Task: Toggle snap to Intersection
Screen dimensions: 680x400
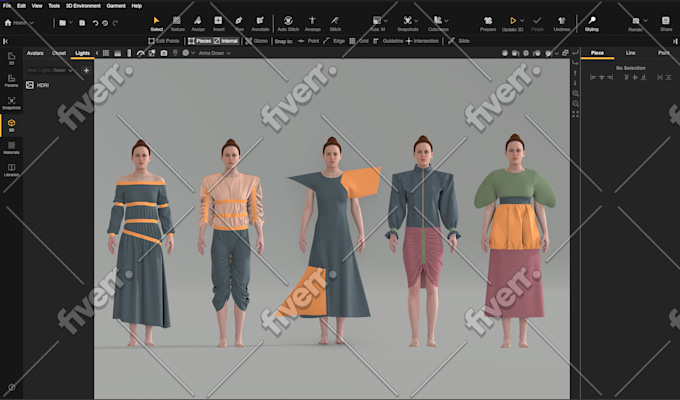Action: pos(422,41)
